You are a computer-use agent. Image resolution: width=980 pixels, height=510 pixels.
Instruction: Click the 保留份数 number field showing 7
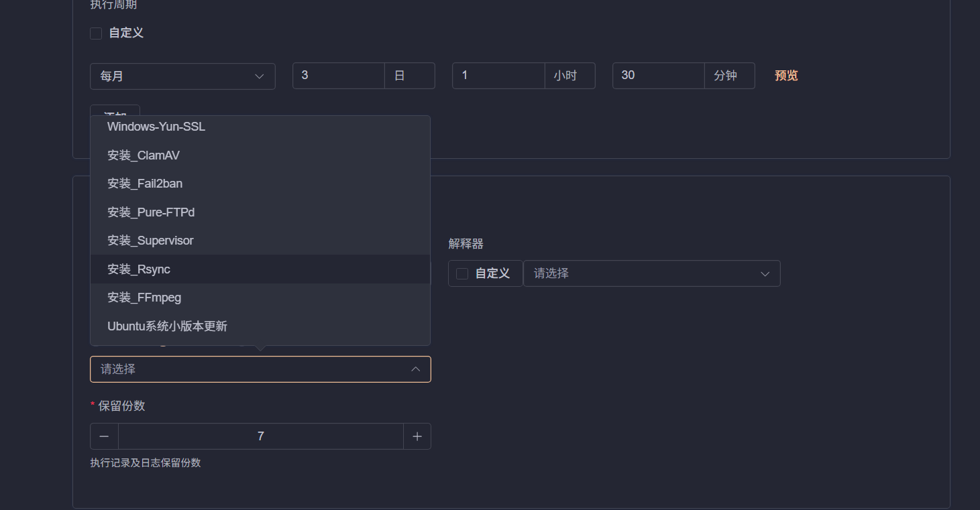260,436
